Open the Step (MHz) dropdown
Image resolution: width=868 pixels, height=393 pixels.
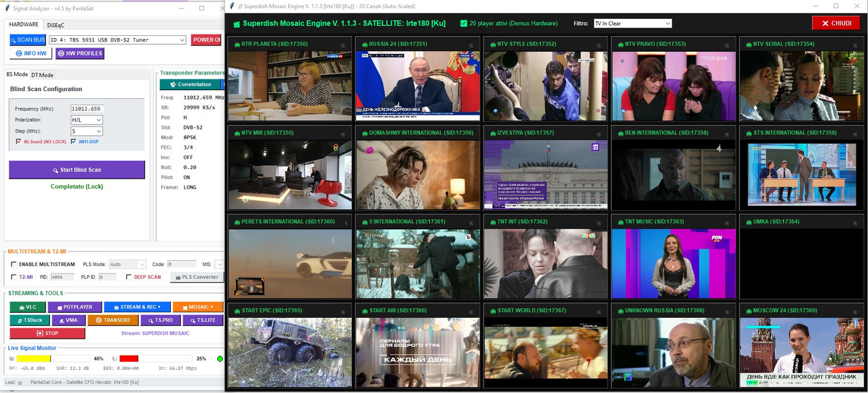pyautogui.click(x=87, y=131)
